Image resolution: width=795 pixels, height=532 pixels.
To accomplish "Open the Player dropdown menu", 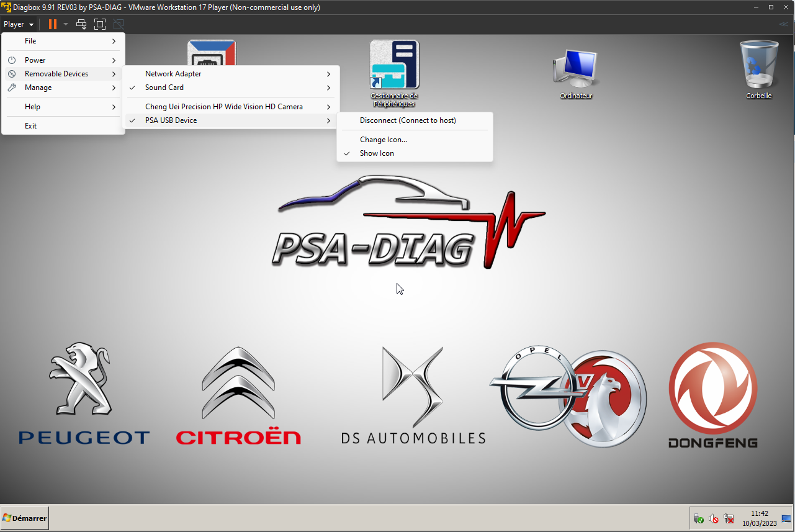I will 19,24.
